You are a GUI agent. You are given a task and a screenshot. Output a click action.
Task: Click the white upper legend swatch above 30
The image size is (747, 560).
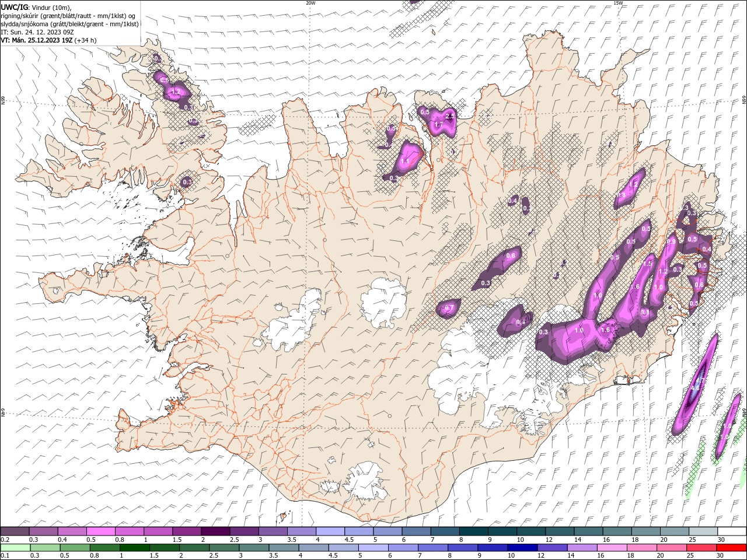click(x=732, y=531)
